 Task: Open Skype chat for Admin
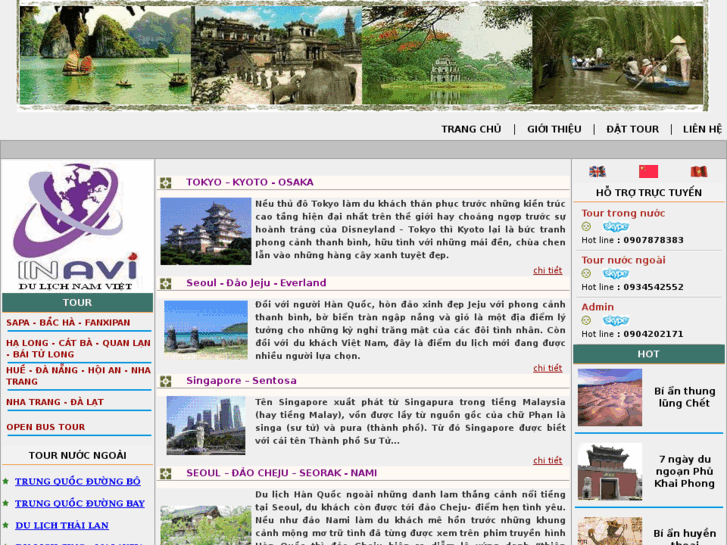point(616,321)
